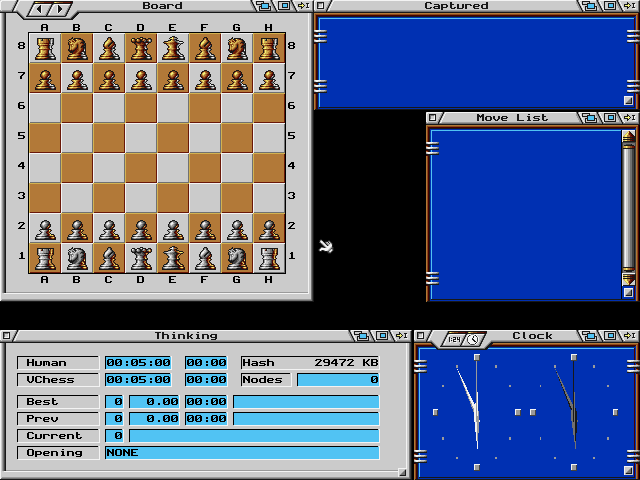Click the Opening label in Thinking window

(58, 453)
